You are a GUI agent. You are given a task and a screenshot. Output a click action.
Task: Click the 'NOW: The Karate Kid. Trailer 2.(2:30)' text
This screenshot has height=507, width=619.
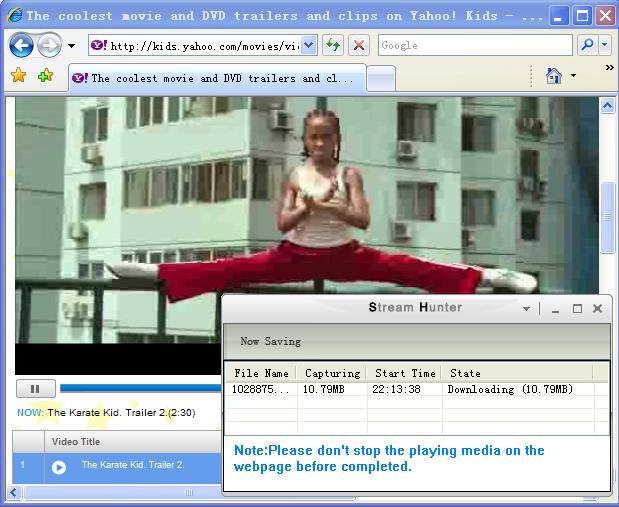106,413
